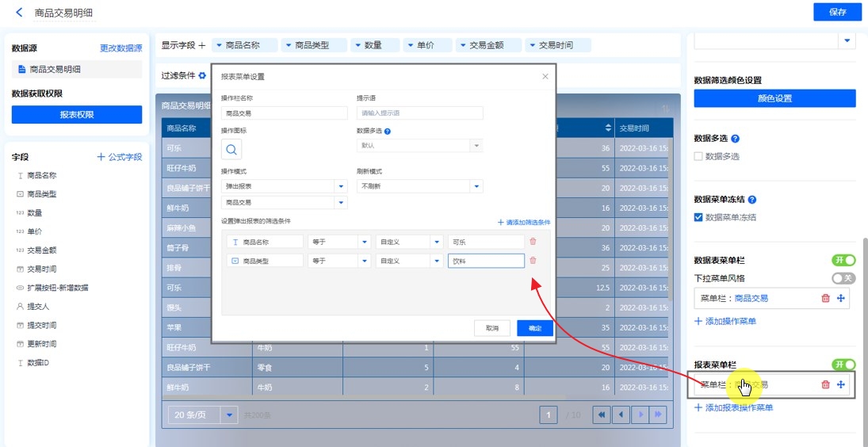Delete the 数据表菜单栏 商品交易 menu item
The height and width of the screenshot is (447, 868).
[x=825, y=298]
